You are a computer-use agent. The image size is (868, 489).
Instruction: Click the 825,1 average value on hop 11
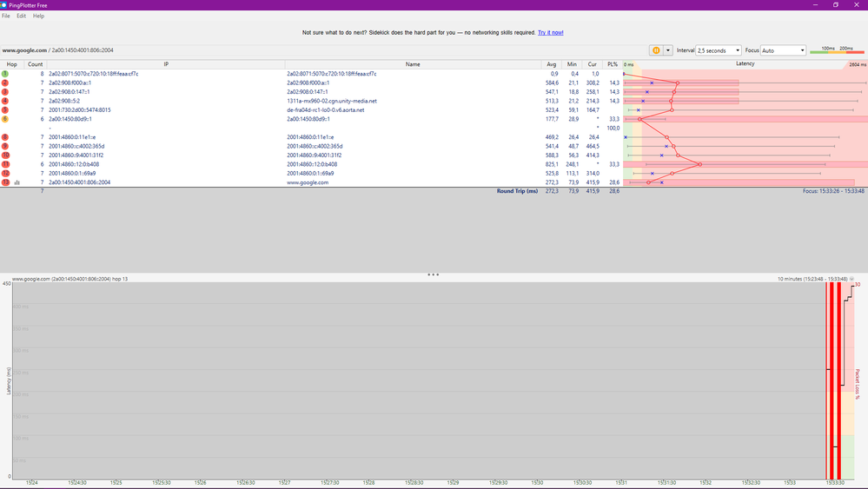pos(552,164)
